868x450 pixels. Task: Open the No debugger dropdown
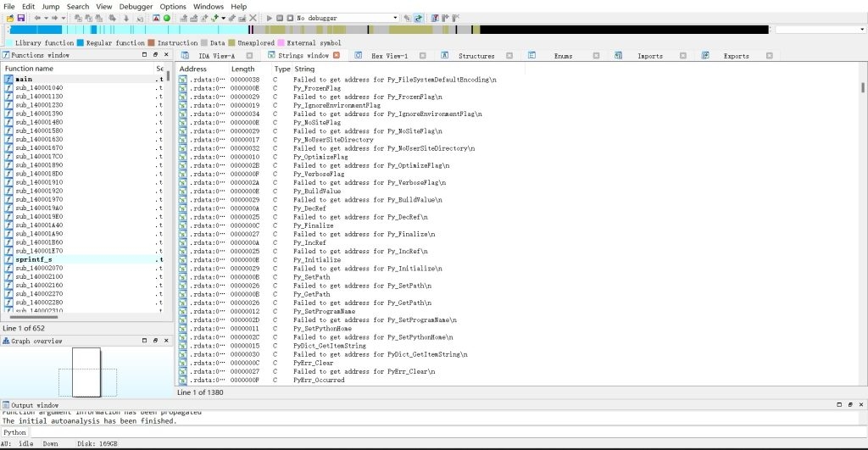tap(394, 18)
